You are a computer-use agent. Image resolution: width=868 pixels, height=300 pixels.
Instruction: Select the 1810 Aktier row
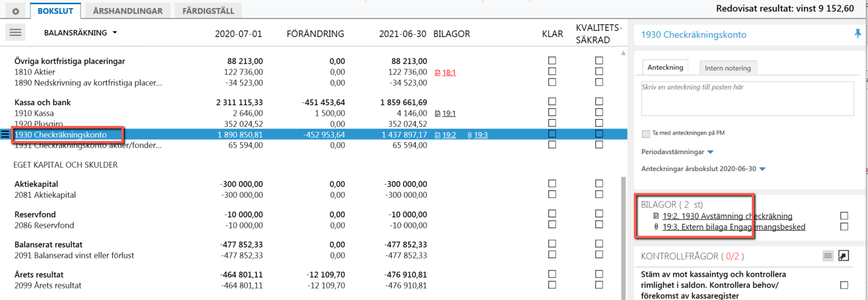(312, 72)
